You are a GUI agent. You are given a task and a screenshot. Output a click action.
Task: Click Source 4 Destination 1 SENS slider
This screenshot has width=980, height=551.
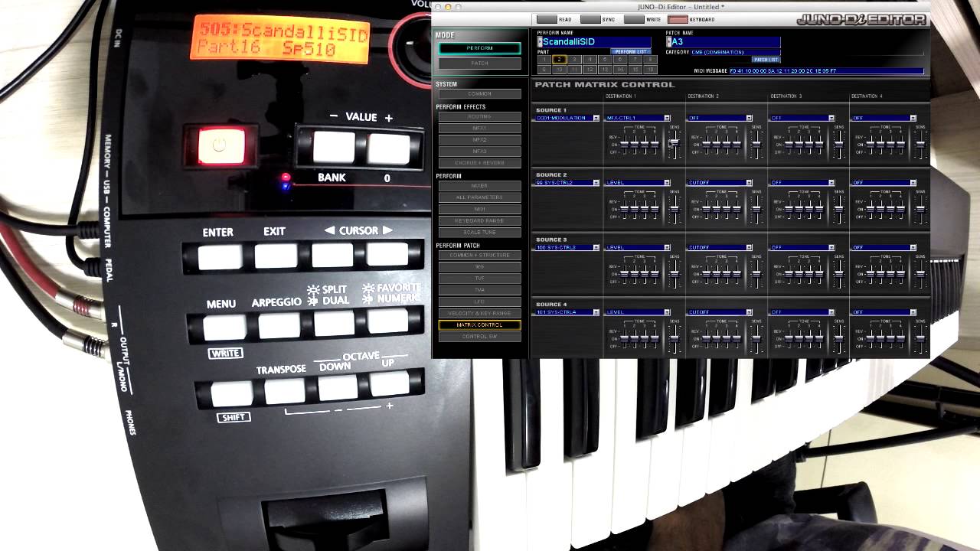pyautogui.click(x=675, y=339)
